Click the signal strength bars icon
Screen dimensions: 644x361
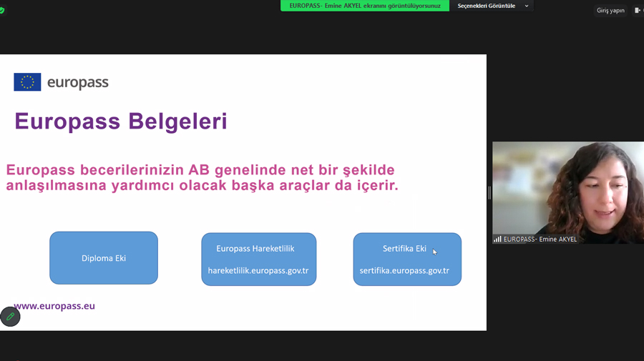click(x=497, y=239)
